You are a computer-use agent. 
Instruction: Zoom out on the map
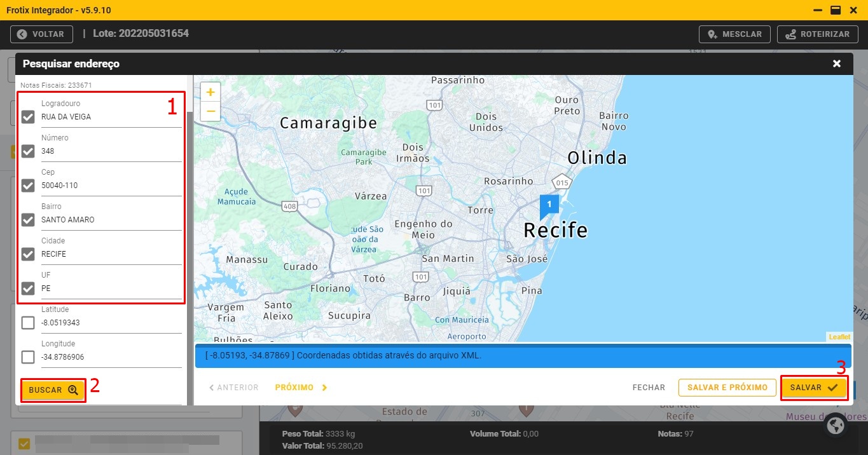pos(210,111)
